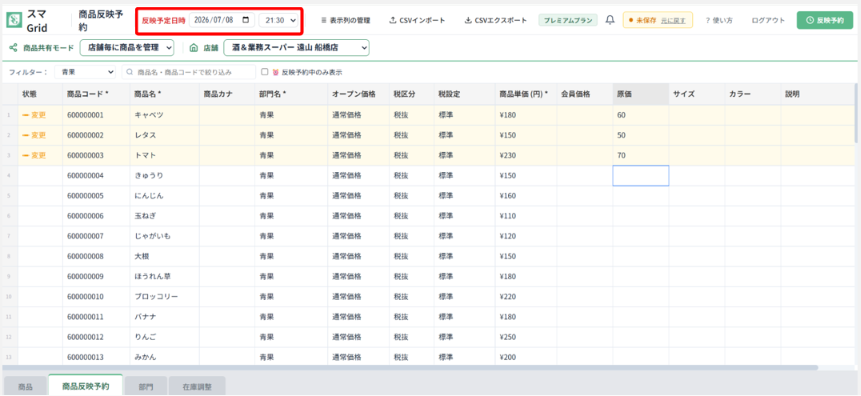This screenshot has width=861, height=396.
Task: Toggle 反映予約中のみ表示 checkbox
Action: pyautogui.click(x=265, y=72)
